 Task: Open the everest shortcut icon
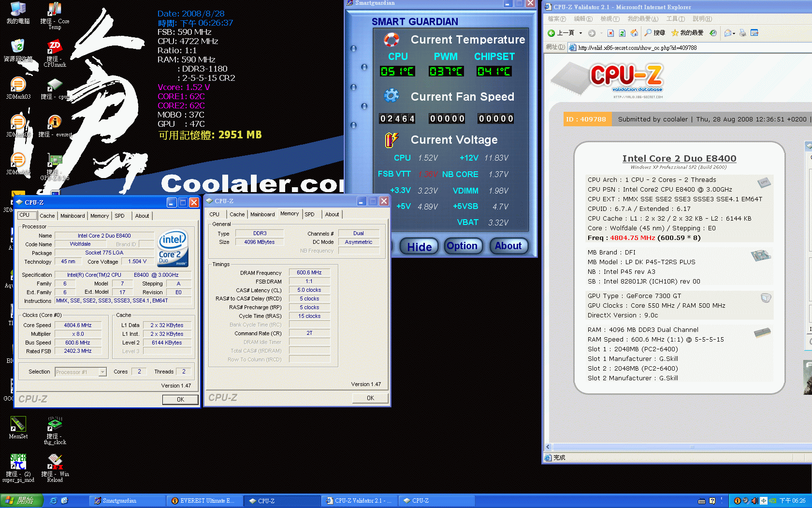(x=55, y=126)
